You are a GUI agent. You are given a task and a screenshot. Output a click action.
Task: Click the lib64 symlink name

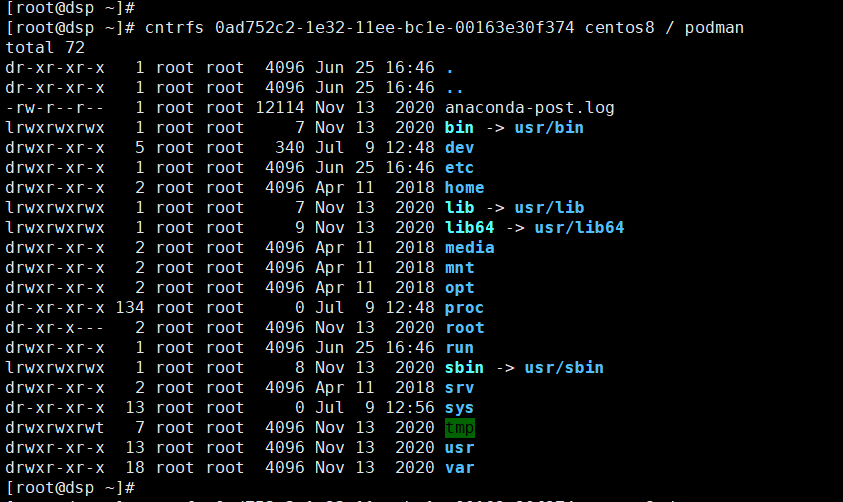pyautogui.click(x=469, y=227)
